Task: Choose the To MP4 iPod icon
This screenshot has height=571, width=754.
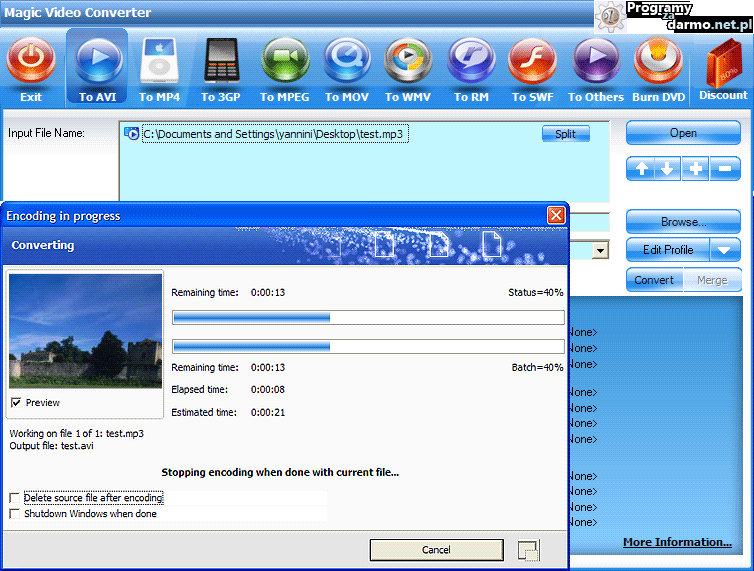Action: 160,61
